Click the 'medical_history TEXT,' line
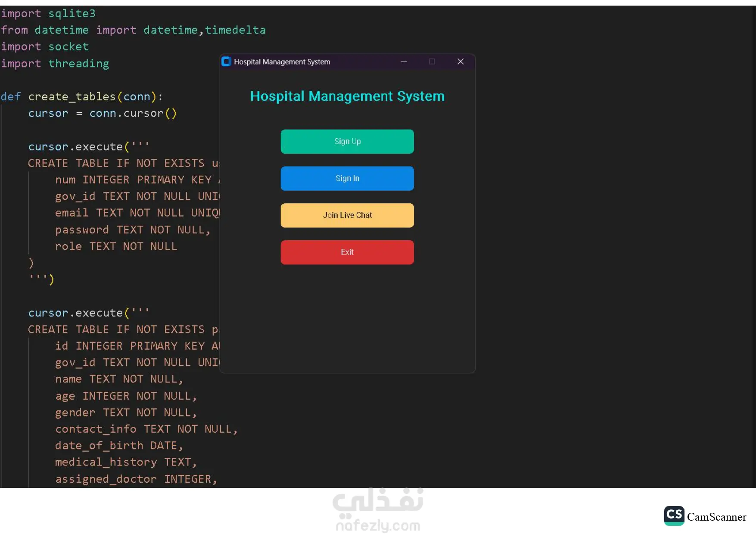Viewport: 756px width, 534px height. [x=126, y=463]
